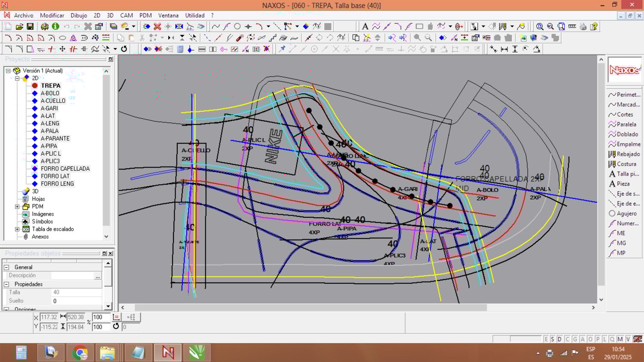Screen dimensions: 644x362
Task: Select Pieza in the right panel
Action: tap(624, 184)
